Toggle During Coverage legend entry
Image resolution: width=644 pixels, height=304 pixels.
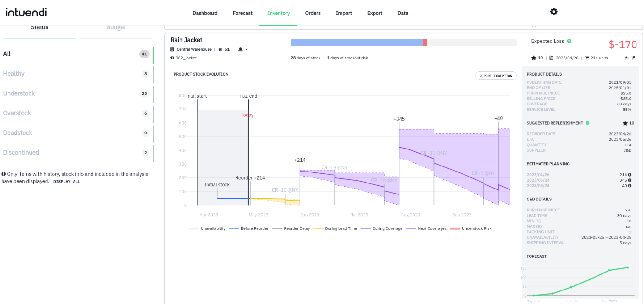click(382, 229)
